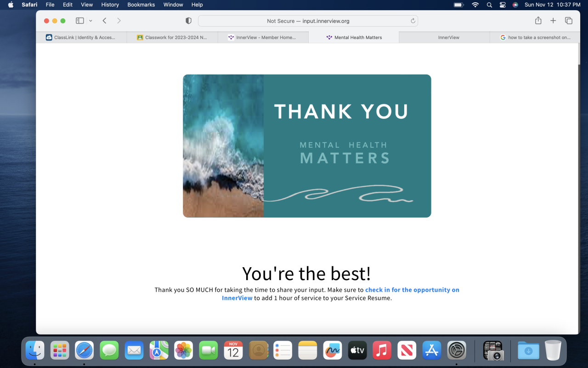Open the Window menu
The height and width of the screenshot is (368, 588).
[x=173, y=5]
